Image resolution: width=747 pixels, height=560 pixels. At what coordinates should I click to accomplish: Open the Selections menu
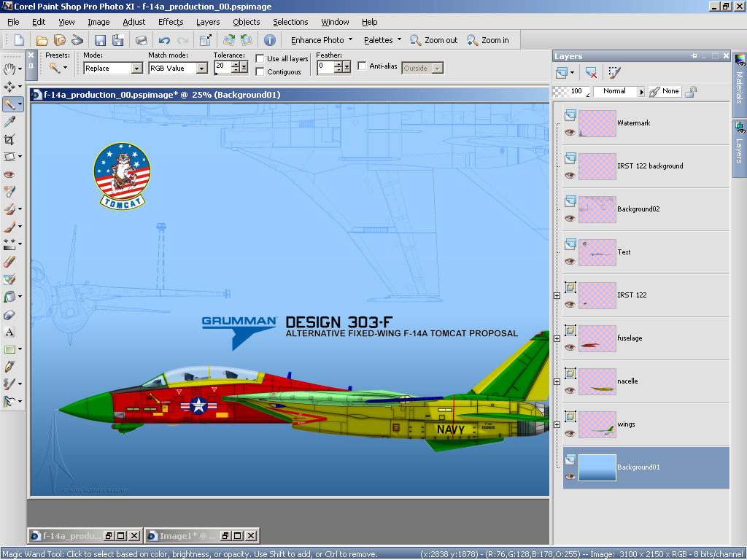pyautogui.click(x=290, y=22)
